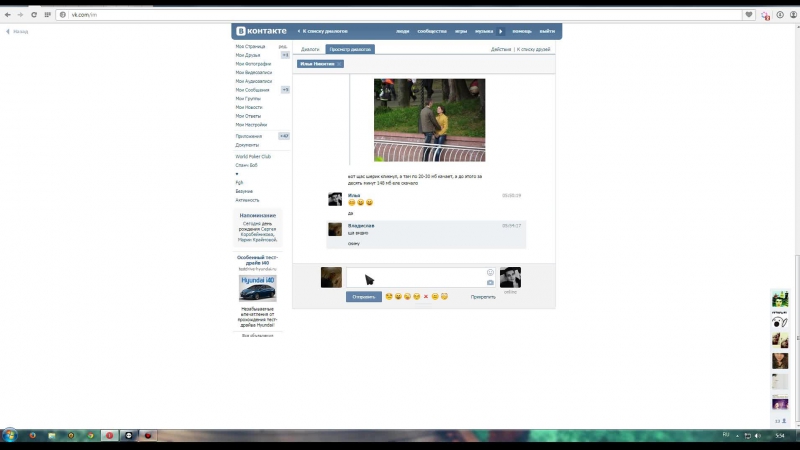
Task: Click the Илья sender name
Action: pos(354,195)
